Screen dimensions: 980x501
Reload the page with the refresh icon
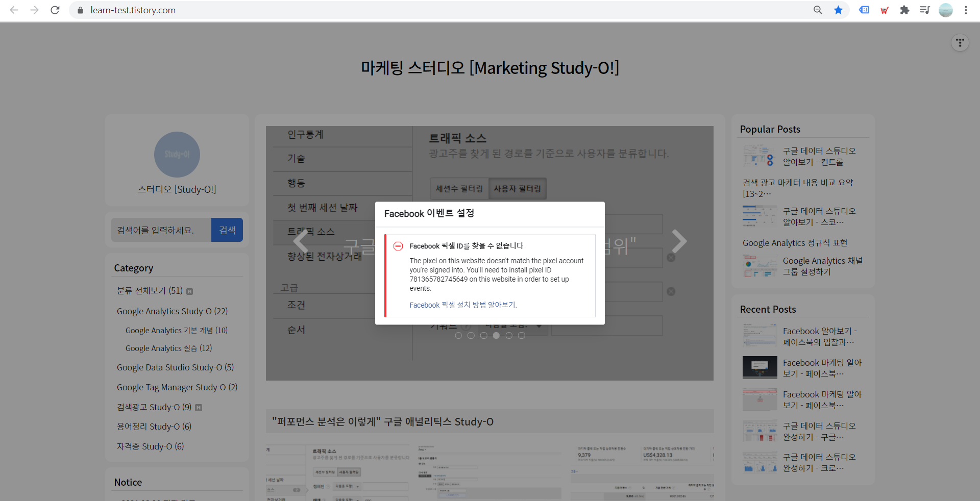click(x=55, y=10)
